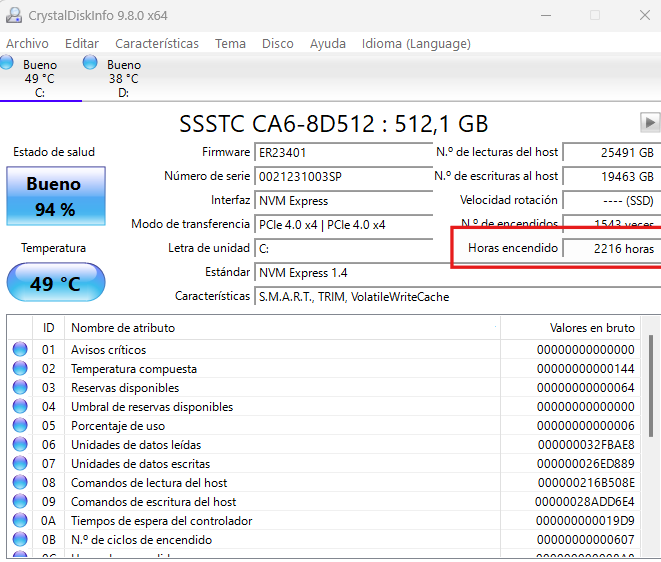Close the CrystalDiskInfo window
The image size is (661, 562).
click(x=645, y=16)
